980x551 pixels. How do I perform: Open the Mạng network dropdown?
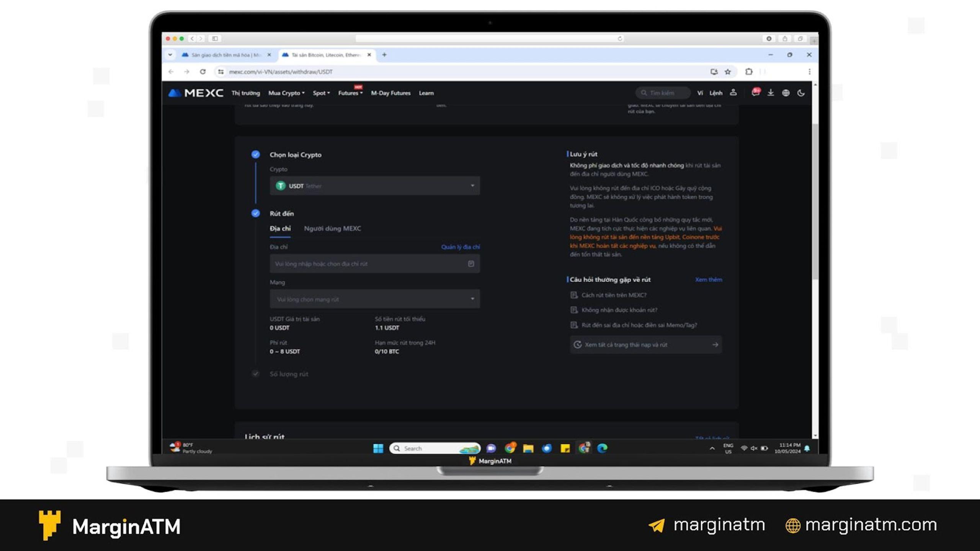click(x=375, y=299)
